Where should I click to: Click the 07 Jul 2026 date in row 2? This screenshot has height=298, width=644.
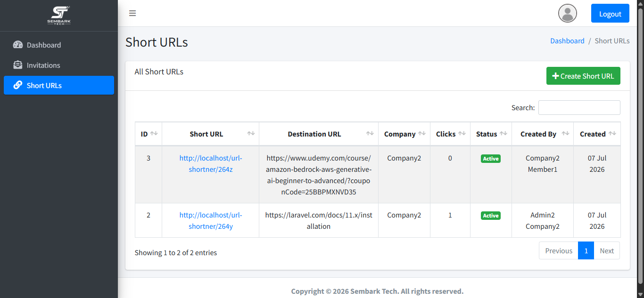click(597, 221)
